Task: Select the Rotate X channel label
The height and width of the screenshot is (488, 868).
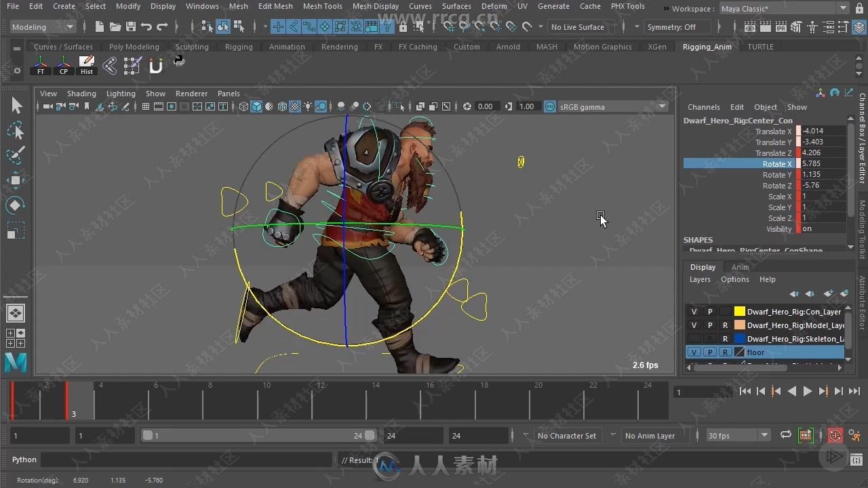Action: point(777,164)
